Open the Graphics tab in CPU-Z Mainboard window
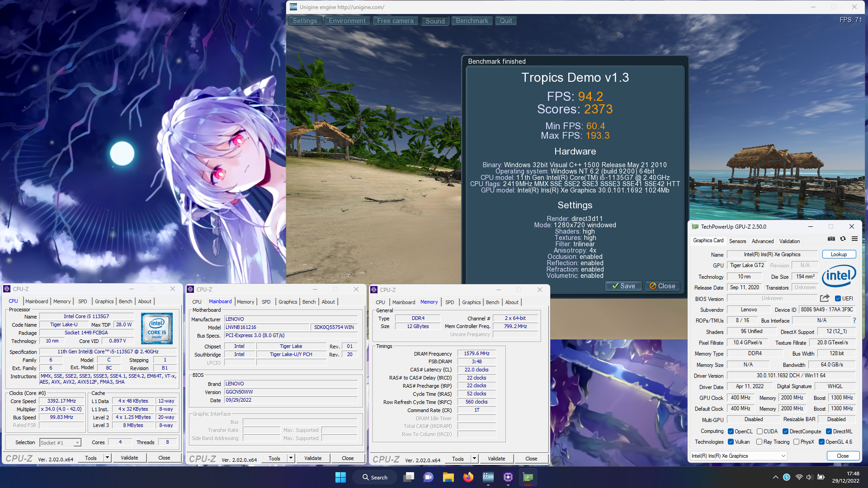Viewport: 868px width, 488px height. click(288, 301)
